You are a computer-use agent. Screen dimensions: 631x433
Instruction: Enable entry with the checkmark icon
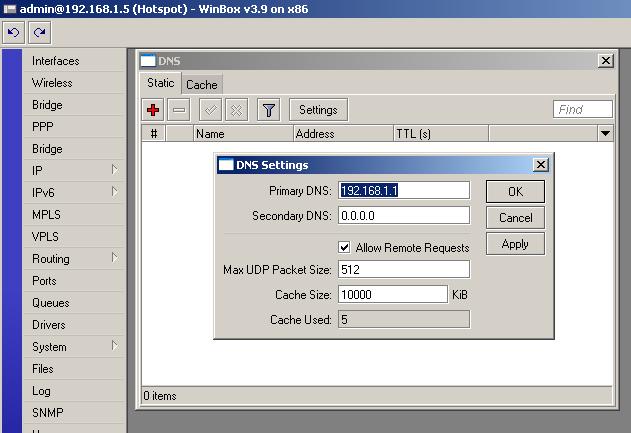point(210,110)
